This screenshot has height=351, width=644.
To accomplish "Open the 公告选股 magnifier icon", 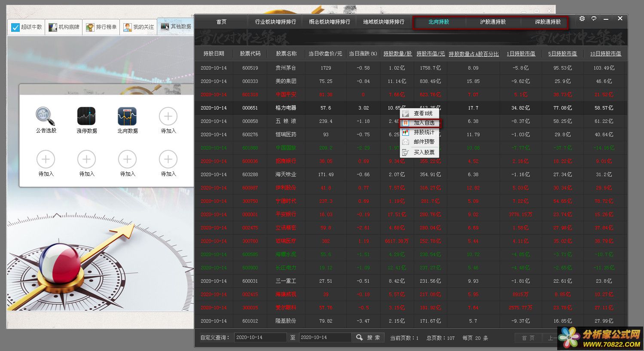I will [x=45, y=116].
